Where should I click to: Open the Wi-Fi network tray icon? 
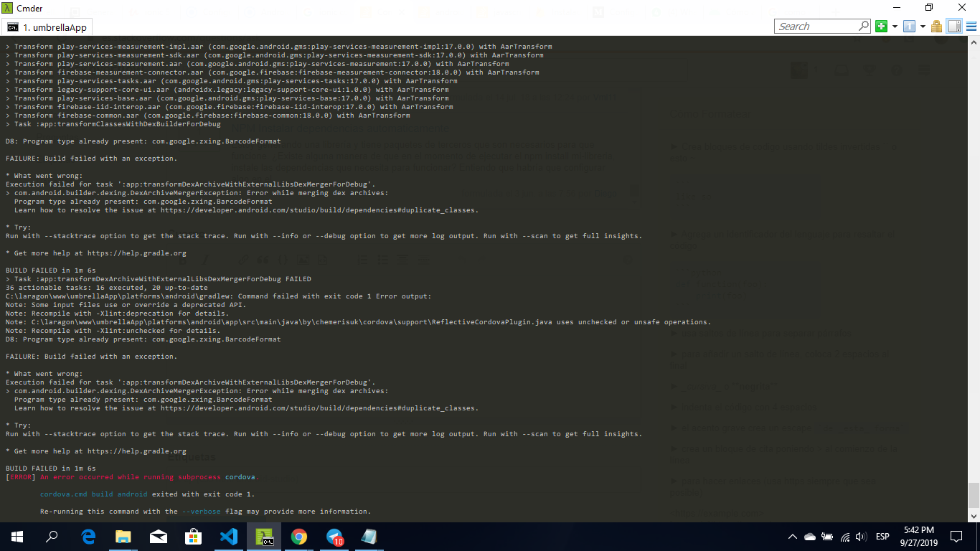pyautogui.click(x=845, y=537)
